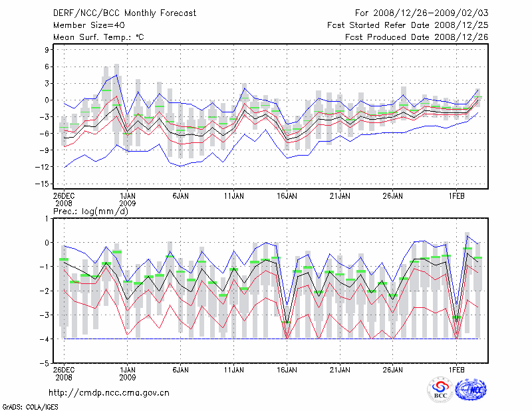
Task: Select 26DEC 2008 on the precipitation chart axis
Action: point(64,372)
